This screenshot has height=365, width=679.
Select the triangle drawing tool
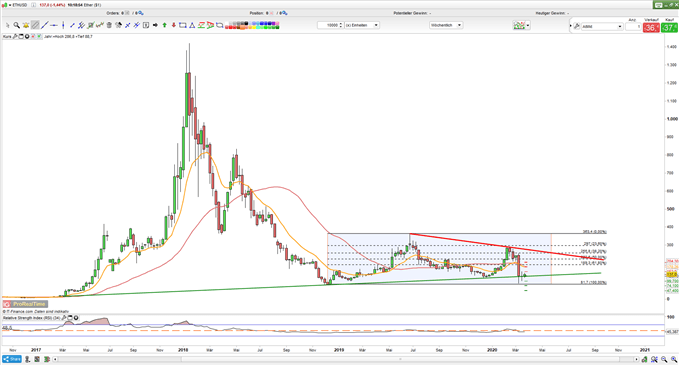192,25
